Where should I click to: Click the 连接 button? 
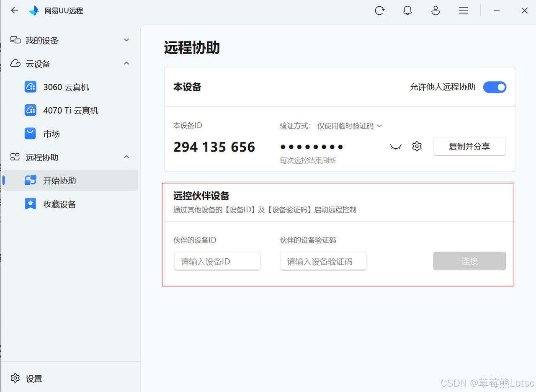click(469, 261)
